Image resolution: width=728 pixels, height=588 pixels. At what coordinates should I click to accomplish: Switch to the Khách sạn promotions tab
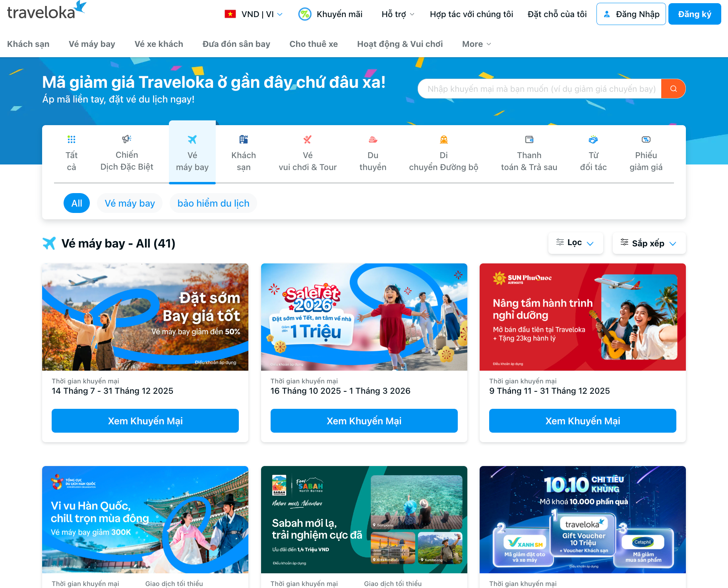point(244,154)
